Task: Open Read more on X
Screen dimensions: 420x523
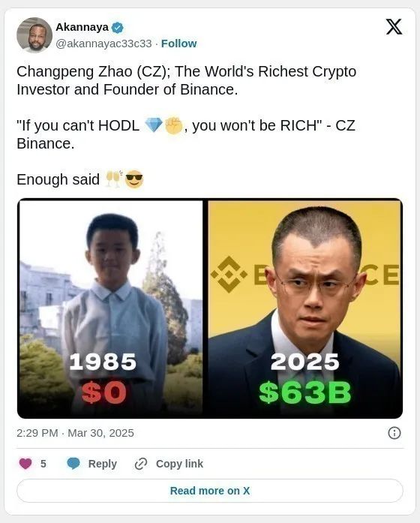Action: (210, 491)
